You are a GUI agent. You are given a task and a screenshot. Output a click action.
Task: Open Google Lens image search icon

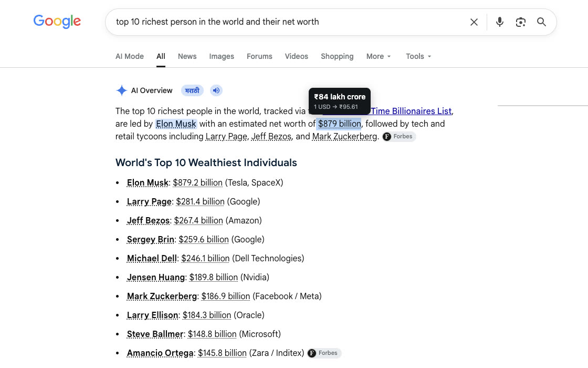(x=520, y=22)
